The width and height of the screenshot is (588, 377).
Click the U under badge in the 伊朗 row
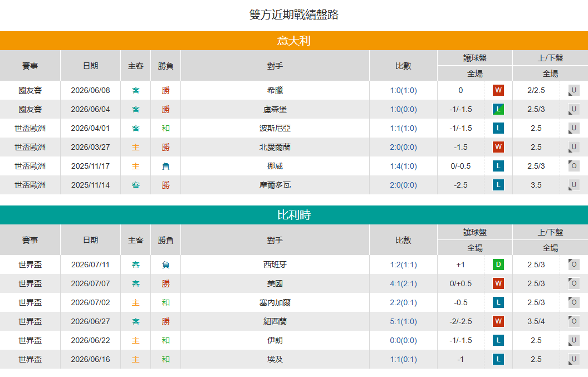(x=574, y=340)
